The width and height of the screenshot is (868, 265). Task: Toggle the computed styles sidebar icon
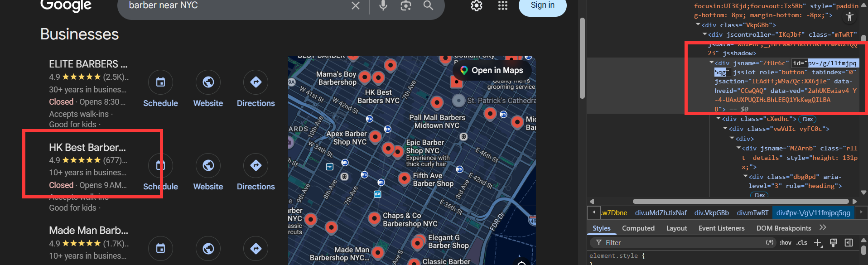click(849, 243)
